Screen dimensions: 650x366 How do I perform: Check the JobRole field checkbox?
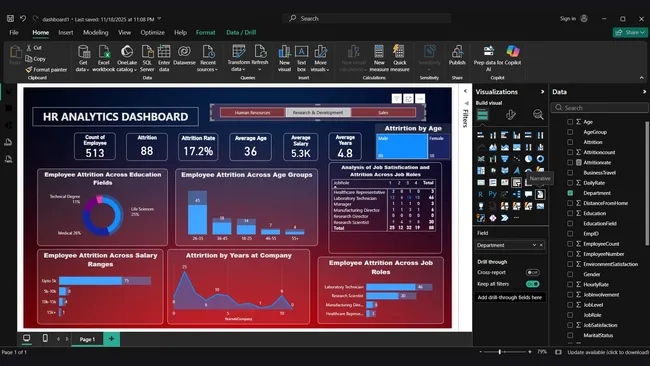tap(570, 315)
